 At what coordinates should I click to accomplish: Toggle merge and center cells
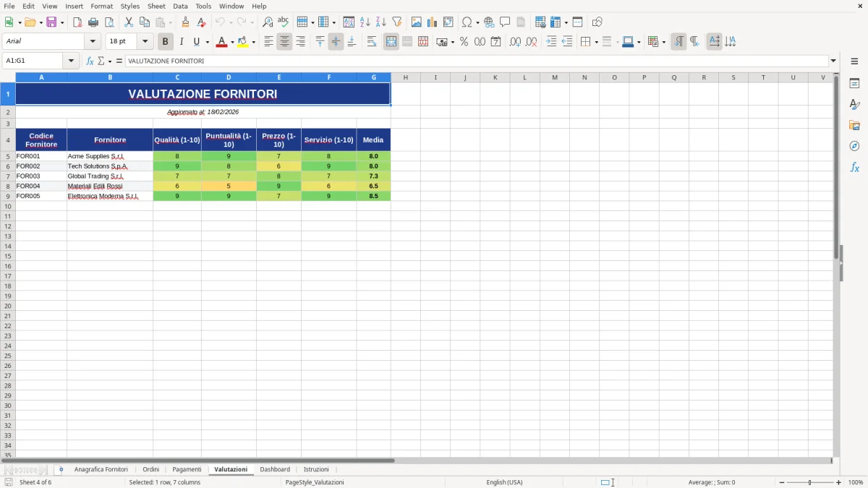[391, 42]
